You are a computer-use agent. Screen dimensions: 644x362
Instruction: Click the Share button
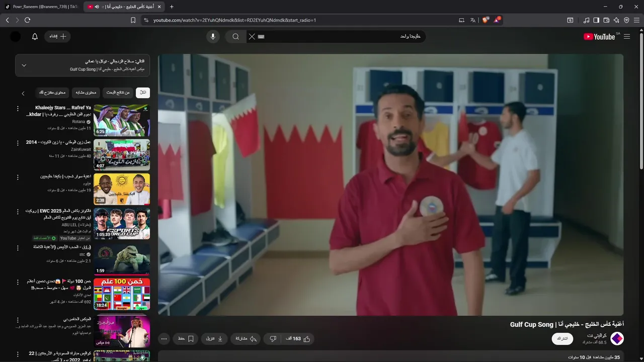point(247,339)
